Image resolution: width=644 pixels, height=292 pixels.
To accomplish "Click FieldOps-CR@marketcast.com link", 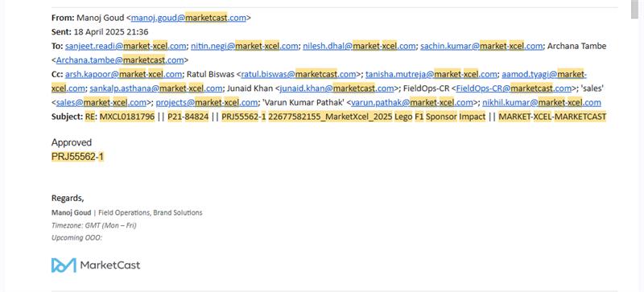I will click(514, 88).
